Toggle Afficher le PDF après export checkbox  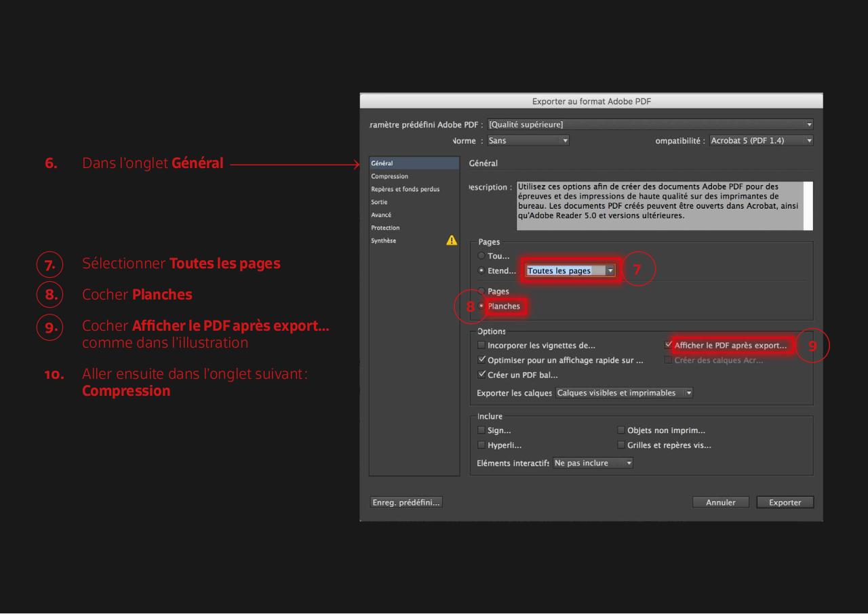coord(669,346)
